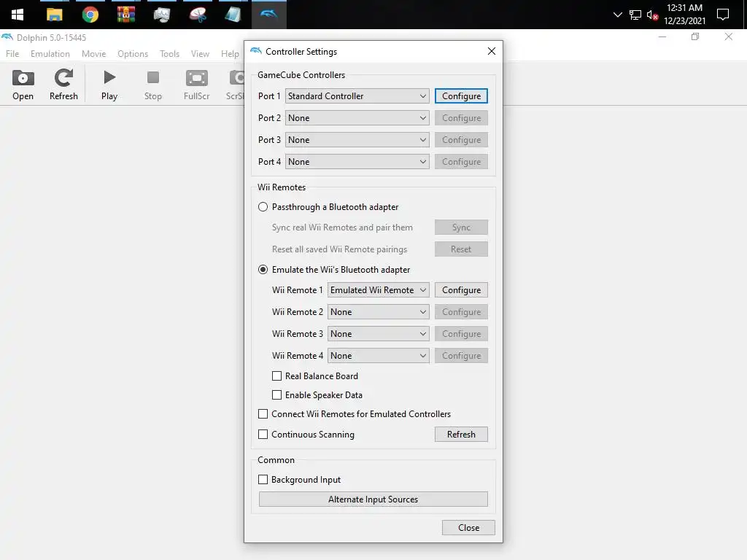This screenshot has width=747, height=560.
Task: Open File Explorer from the taskbar
Action: 54,15
